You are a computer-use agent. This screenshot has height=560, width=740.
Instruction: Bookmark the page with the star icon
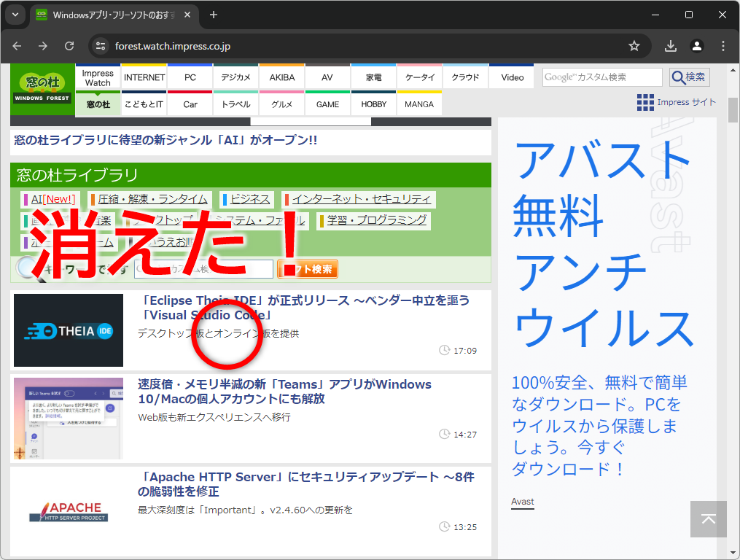click(634, 45)
